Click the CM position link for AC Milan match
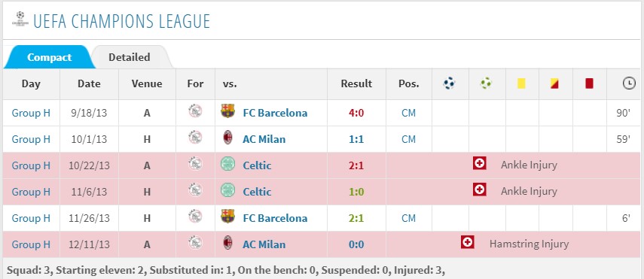 tap(409, 139)
